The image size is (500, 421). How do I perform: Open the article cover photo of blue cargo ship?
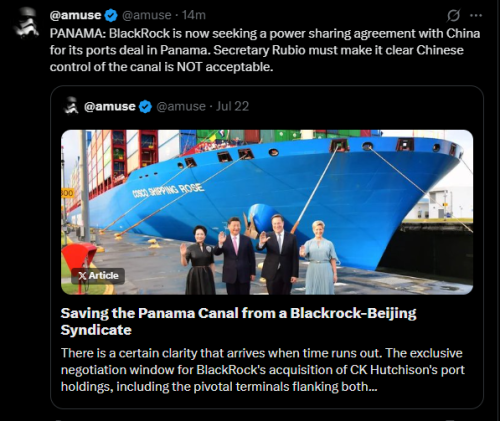[267, 212]
